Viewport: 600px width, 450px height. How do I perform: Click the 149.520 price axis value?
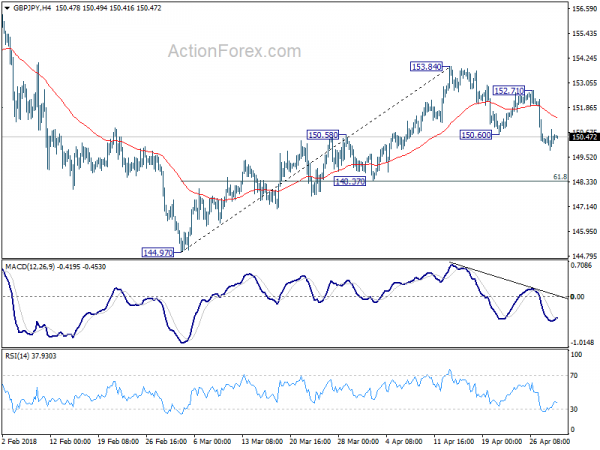[x=584, y=157]
